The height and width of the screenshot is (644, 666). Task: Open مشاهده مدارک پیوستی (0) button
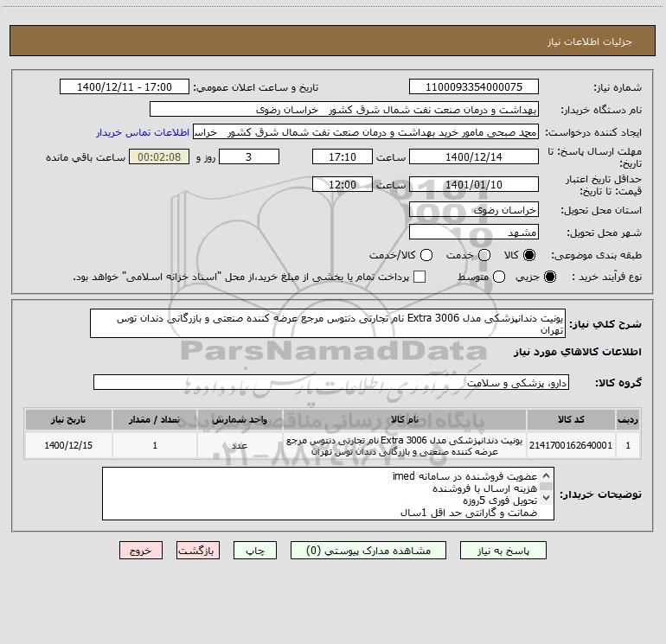click(x=368, y=551)
